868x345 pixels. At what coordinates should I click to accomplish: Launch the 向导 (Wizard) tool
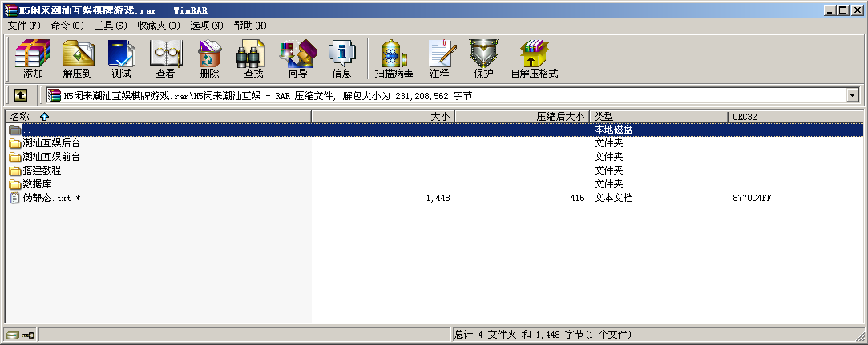click(297, 58)
